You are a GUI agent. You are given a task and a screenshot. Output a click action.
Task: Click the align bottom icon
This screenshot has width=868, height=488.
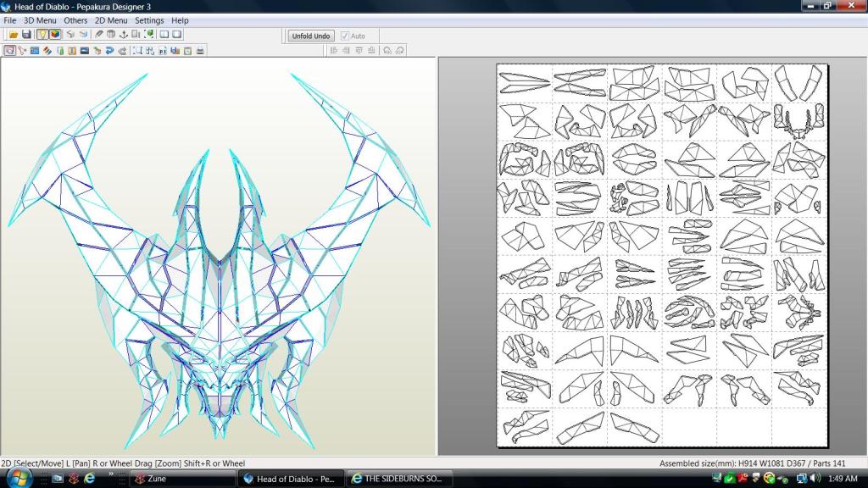pyautogui.click(x=371, y=50)
